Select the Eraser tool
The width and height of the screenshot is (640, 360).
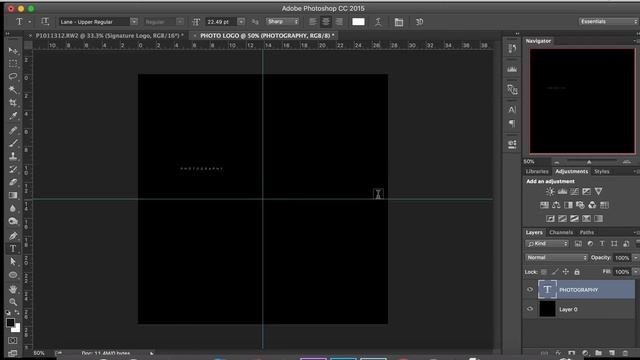pos(13,182)
